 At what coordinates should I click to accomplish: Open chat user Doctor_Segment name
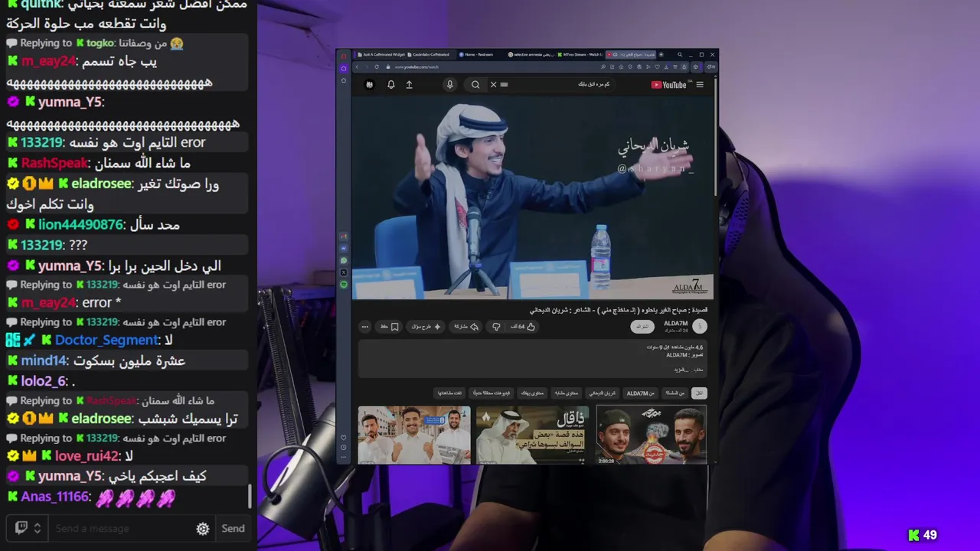pos(106,340)
